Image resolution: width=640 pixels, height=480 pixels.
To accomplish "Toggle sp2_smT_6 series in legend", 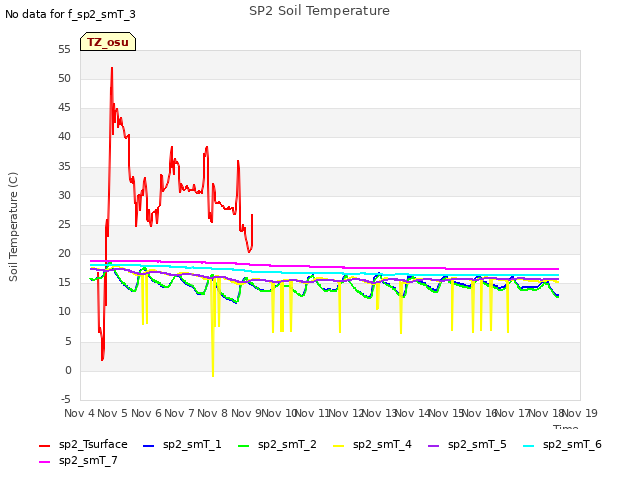I will (562, 444).
